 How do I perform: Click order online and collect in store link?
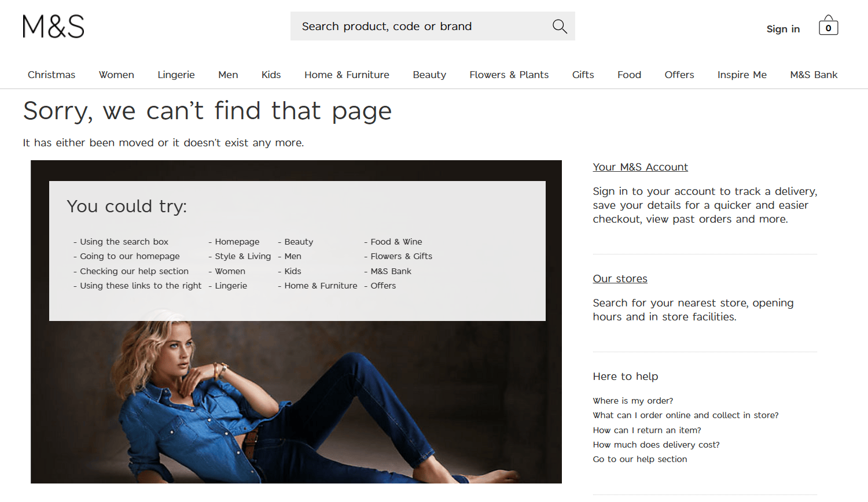click(x=685, y=415)
